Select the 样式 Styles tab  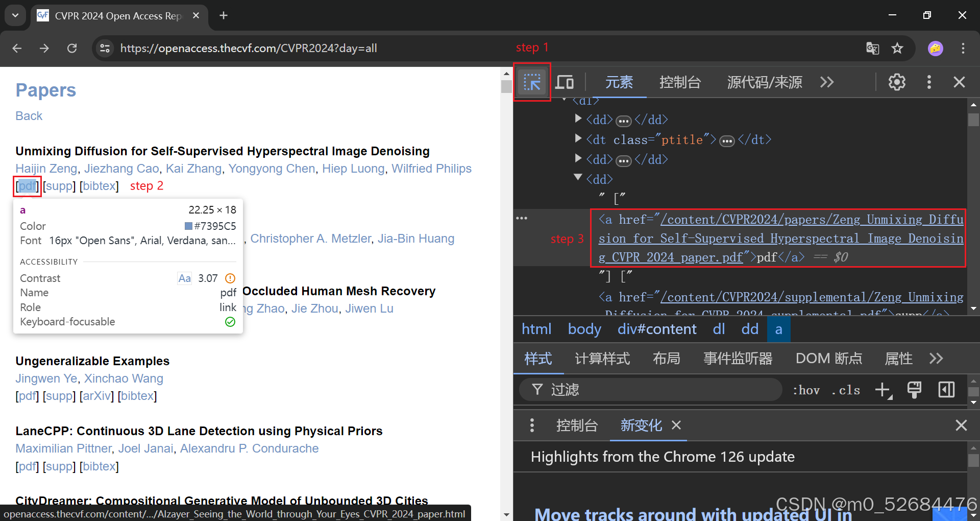click(538, 359)
